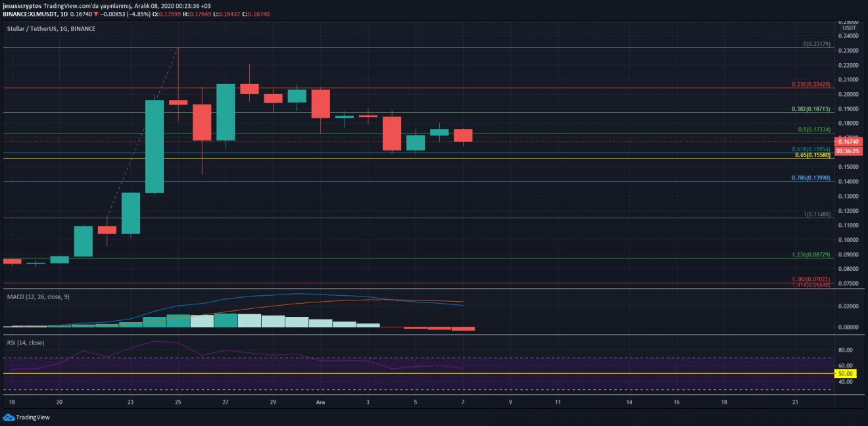Screen dimensions: 868x426
Task: Select the 0.618 (0.15954) Fibonacci level label
Action: pyautogui.click(x=813, y=149)
